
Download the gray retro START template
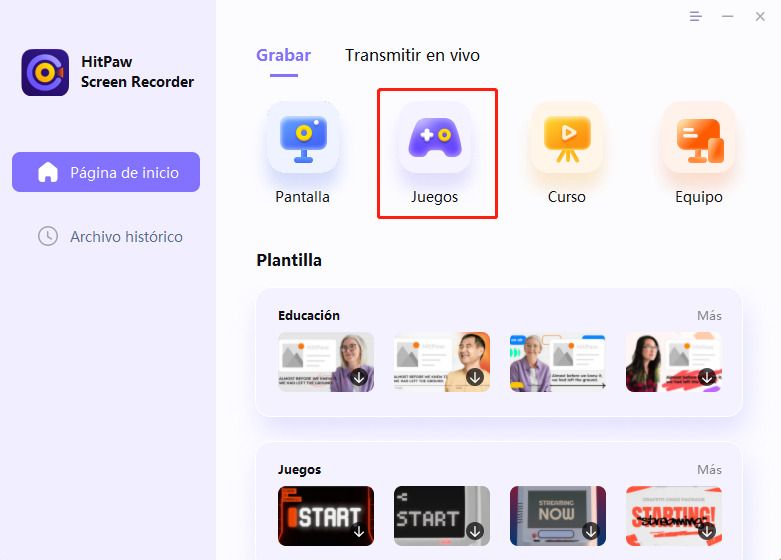pos(475,532)
